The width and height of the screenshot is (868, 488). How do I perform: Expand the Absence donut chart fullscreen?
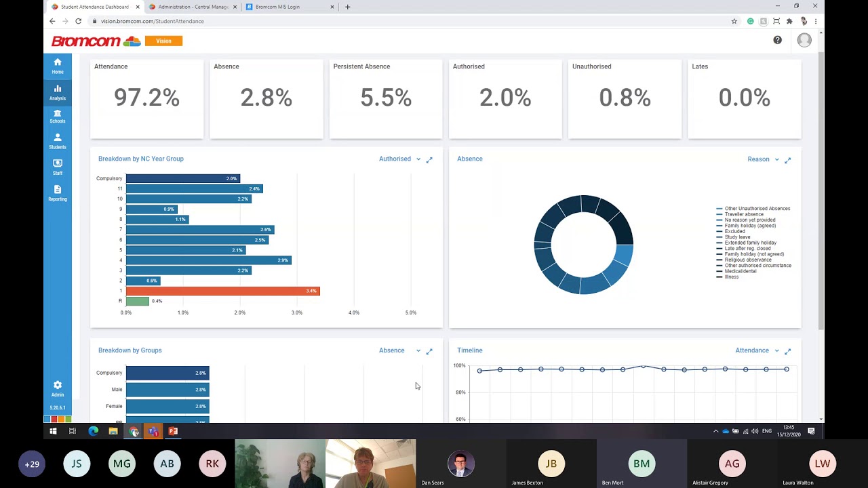tap(788, 161)
